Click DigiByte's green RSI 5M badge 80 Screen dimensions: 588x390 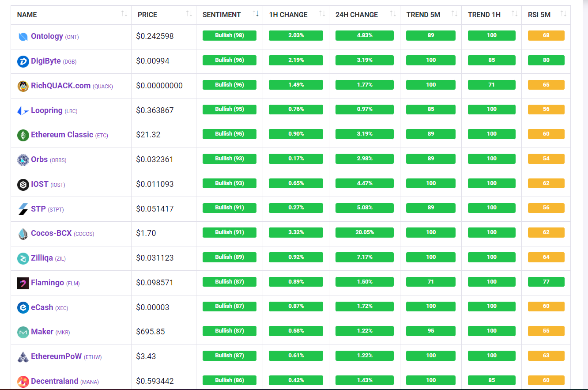point(546,60)
